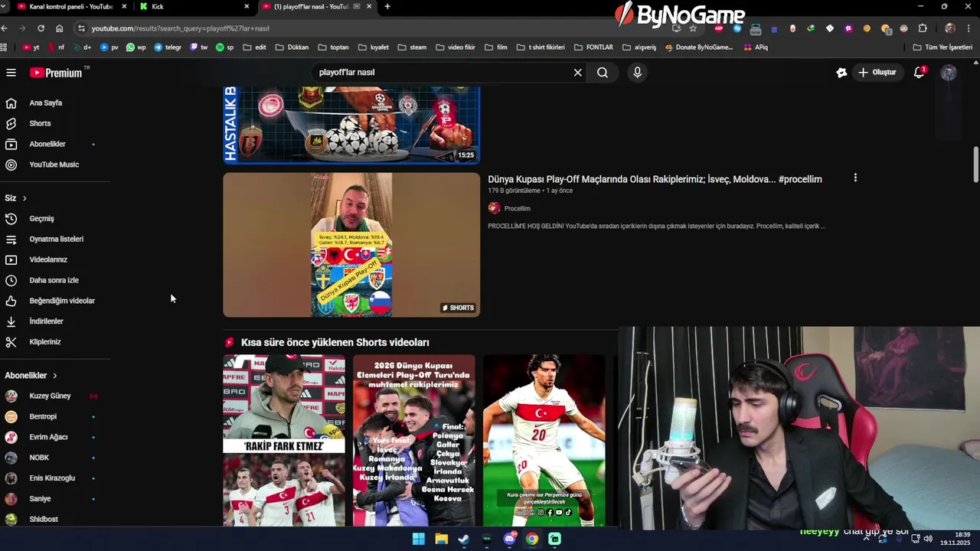Open Klipleriniz page
The width and height of the screenshot is (980, 551).
pyautogui.click(x=44, y=342)
